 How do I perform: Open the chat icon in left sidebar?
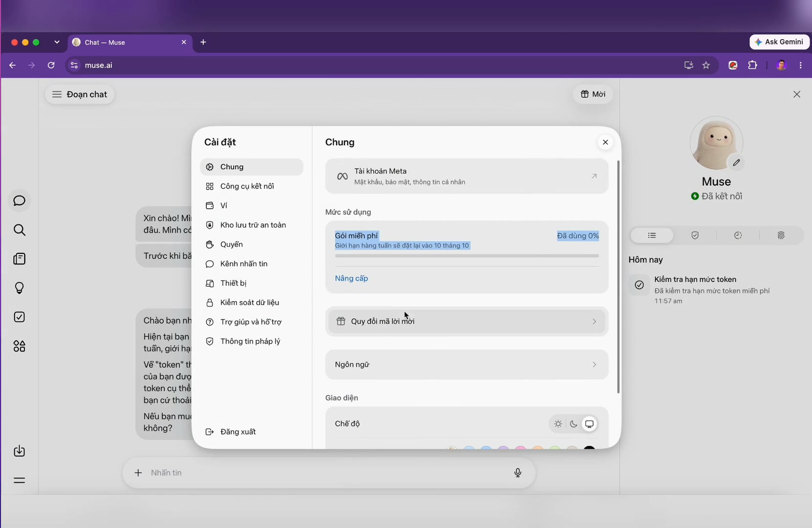click(x=20, y=201)
